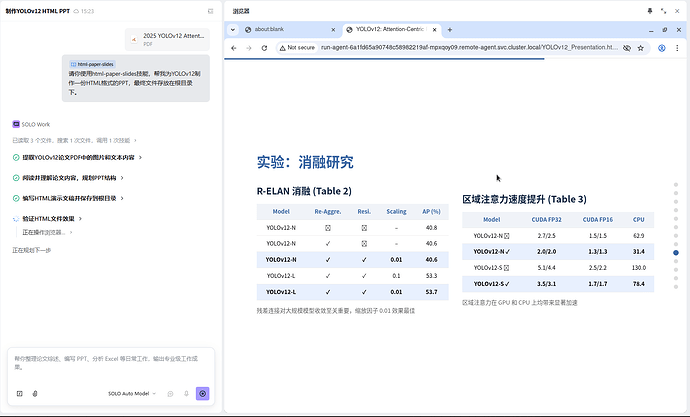Restore the embedded browser window size

click(664, 30)
